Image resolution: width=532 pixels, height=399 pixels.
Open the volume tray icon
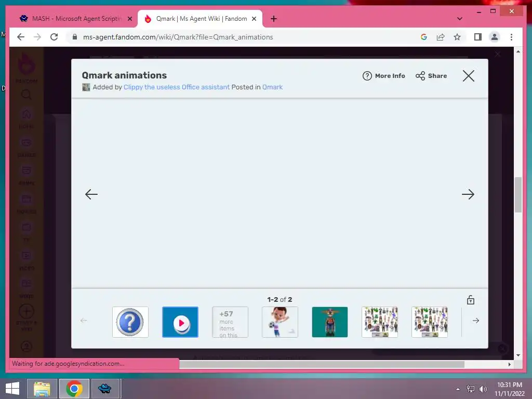tap(483, 389)
